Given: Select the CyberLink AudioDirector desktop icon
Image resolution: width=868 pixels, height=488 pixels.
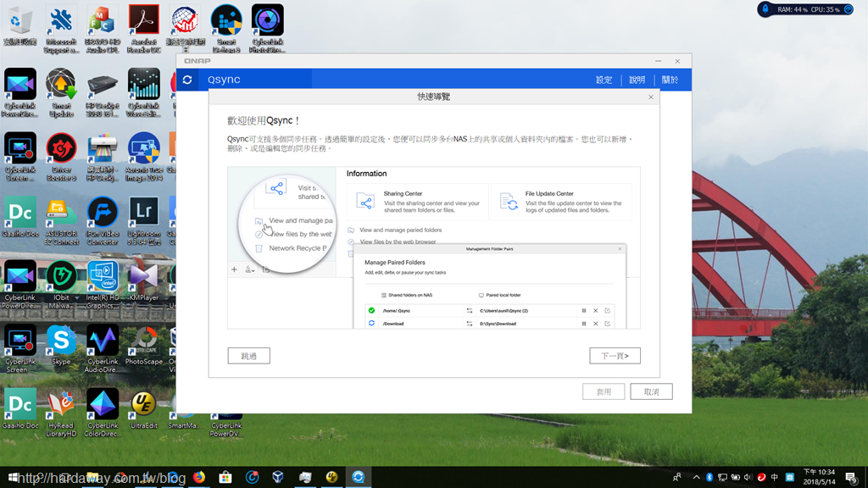Looking at the screenshot, I should click(103, 348).
